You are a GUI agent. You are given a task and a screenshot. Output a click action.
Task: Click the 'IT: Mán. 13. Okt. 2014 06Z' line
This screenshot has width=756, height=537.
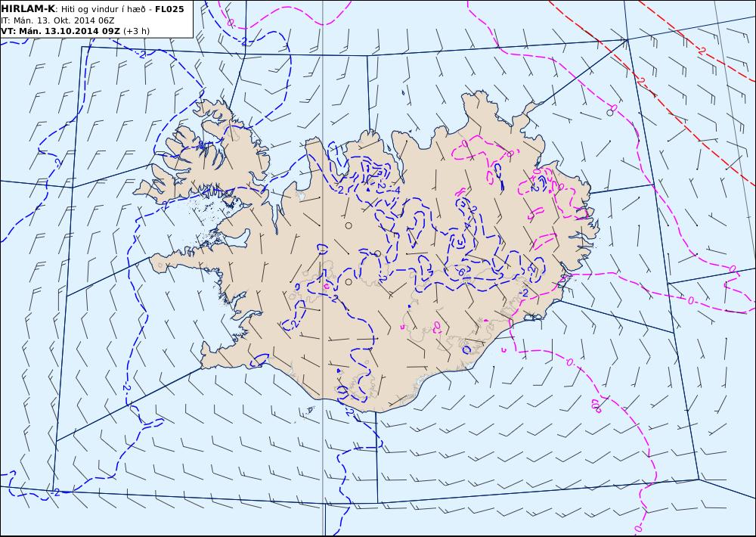[57, 20]
